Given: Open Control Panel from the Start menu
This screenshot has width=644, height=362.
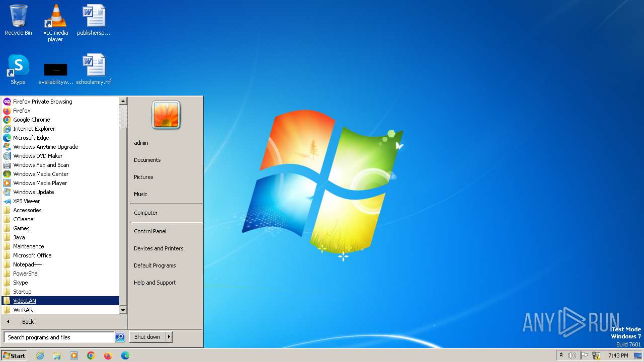Looking at the screenshot, I should coord(166,231).
